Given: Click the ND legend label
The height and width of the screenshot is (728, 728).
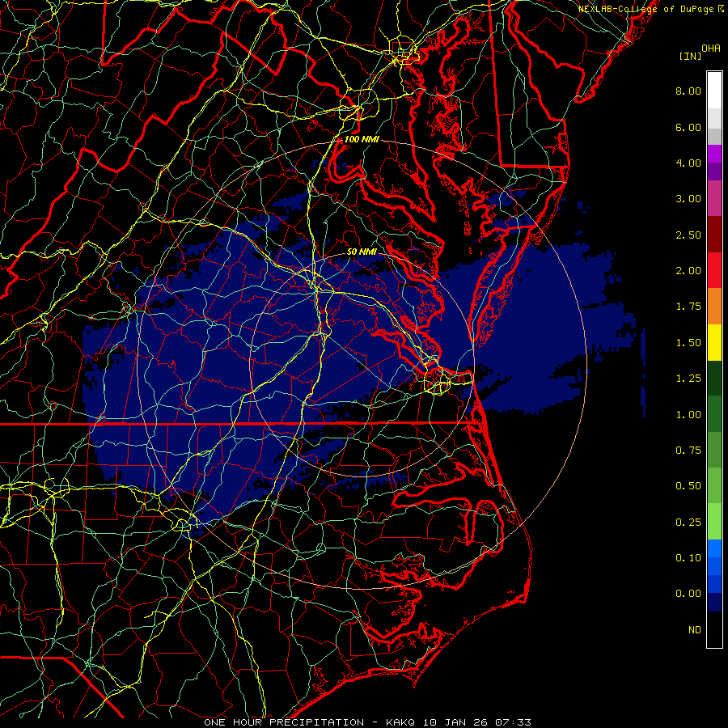Looking at the screenshot, I should click(x=695, y=630).
